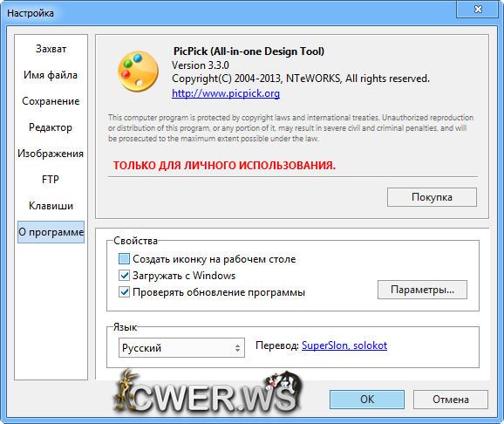Go to Изображения section
Image resolution: width=504 pixels, height=424 pixels.
tap(51, 154)
